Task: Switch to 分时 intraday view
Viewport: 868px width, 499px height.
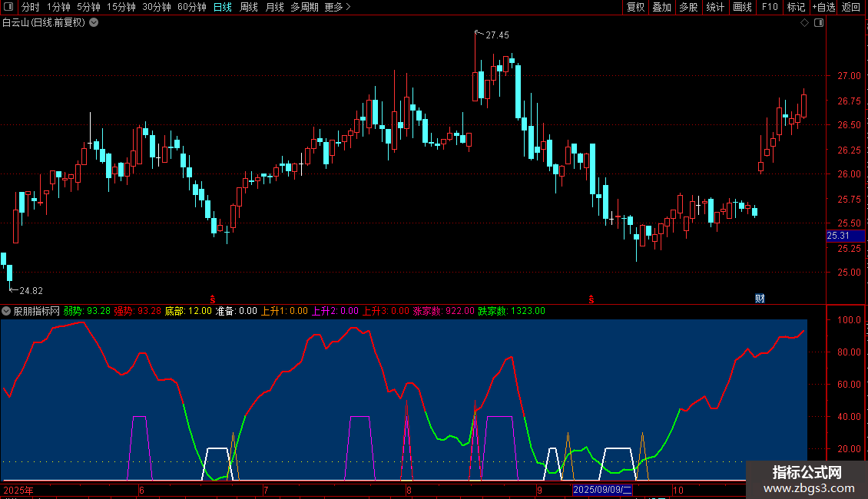Action: (31, 7)
